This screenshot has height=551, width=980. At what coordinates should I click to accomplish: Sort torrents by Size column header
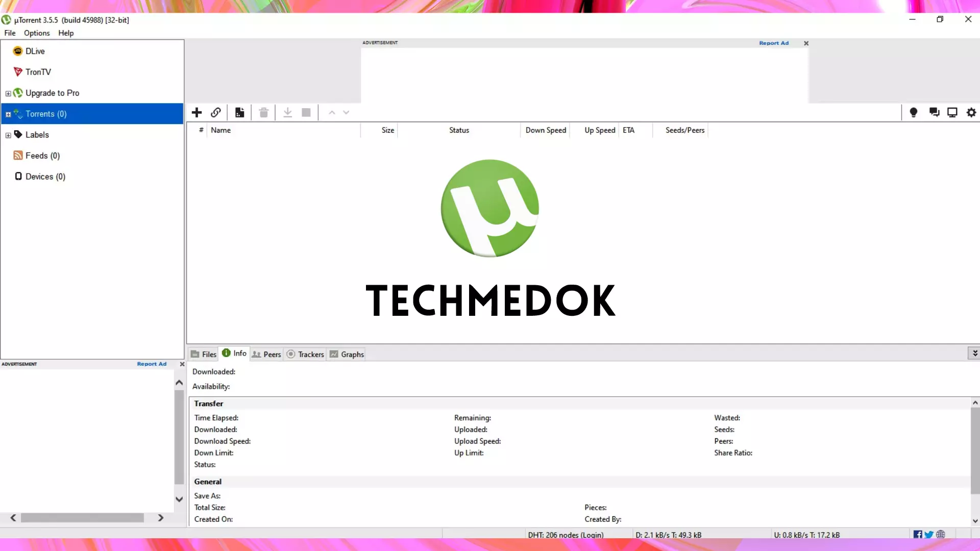click(379, 130)
